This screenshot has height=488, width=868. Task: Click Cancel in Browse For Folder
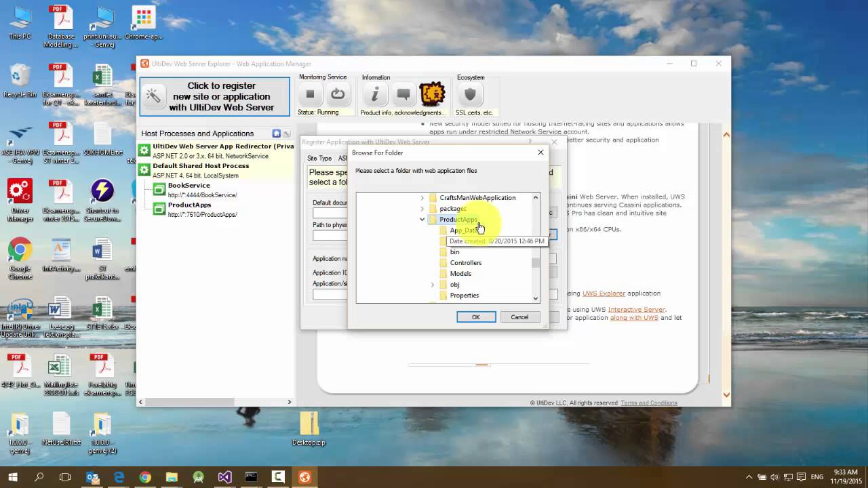[519, 317]
